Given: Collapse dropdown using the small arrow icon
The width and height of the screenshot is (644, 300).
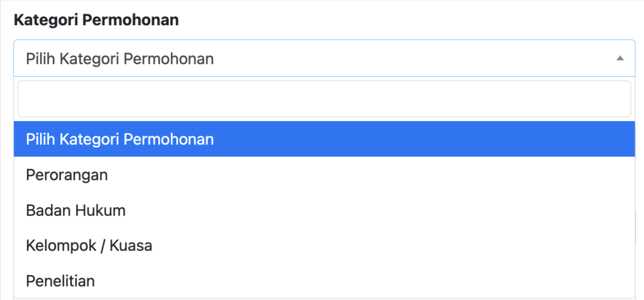Looking at the screenshot, I should (619, 58).
